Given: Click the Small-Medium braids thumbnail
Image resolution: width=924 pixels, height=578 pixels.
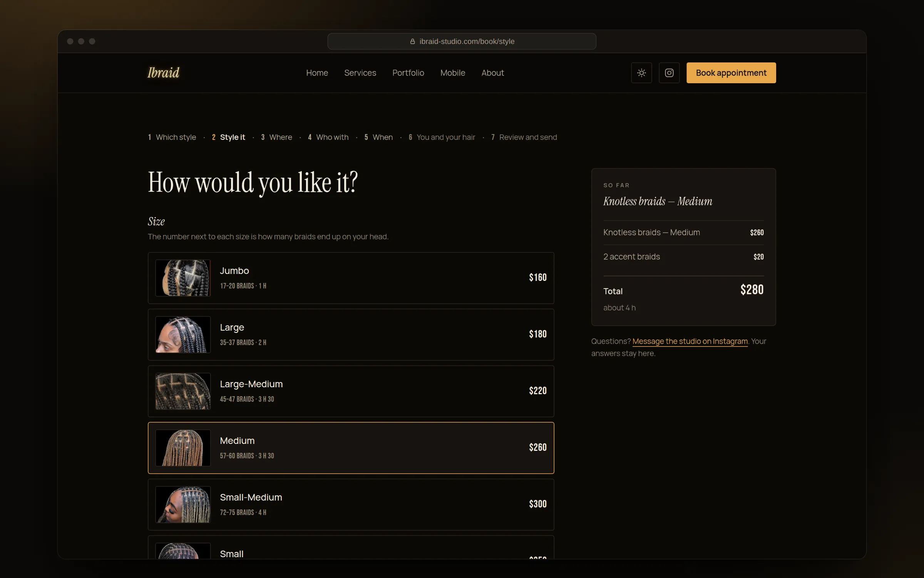Looking at the screenshot, I should click(183, 504).
